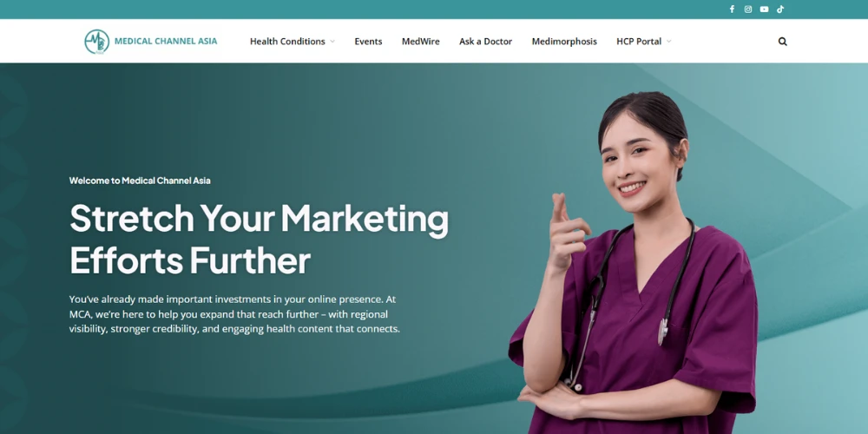Navigate to Medimorphosis
The image size is (868, 434).
(564, 42)
